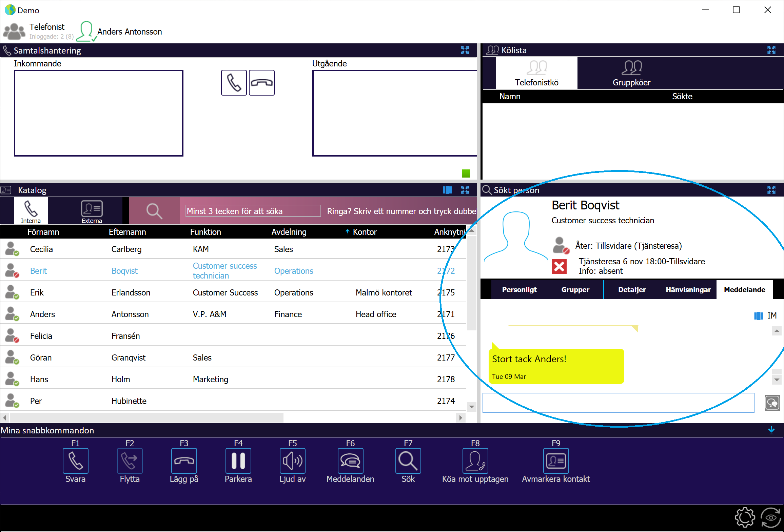Click the catalog search input field
The image size is (784, 532).
click(253, 211)
